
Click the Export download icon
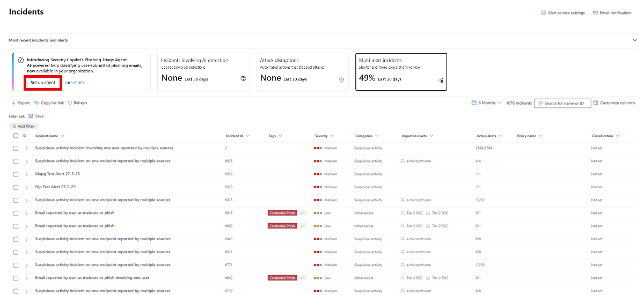[x=13, y=103]
